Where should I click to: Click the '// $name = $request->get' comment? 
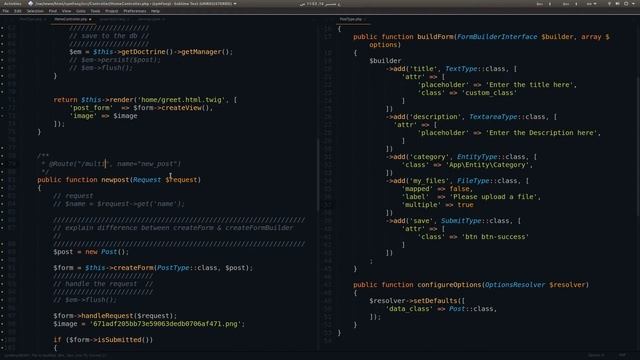(119, 204)
